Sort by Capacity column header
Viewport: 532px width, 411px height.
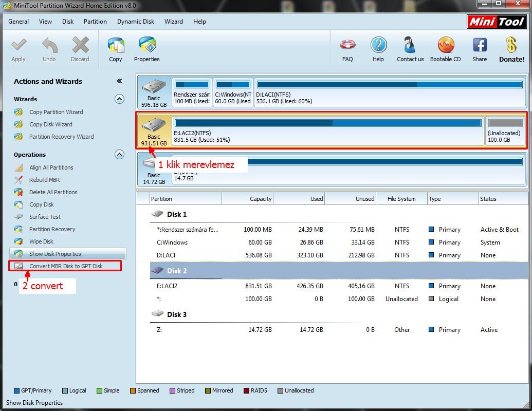pyautogui.click(x=248, y=199)
